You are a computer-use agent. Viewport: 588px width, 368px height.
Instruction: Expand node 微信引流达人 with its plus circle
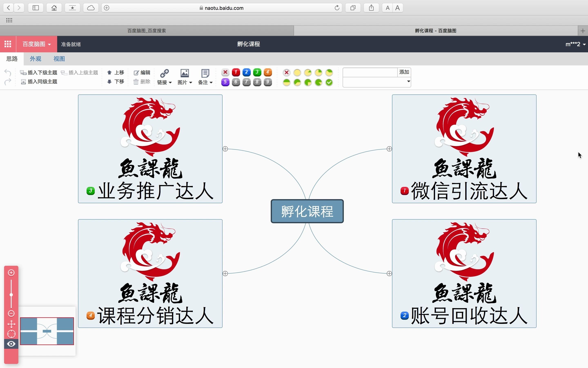coord(389,149)
